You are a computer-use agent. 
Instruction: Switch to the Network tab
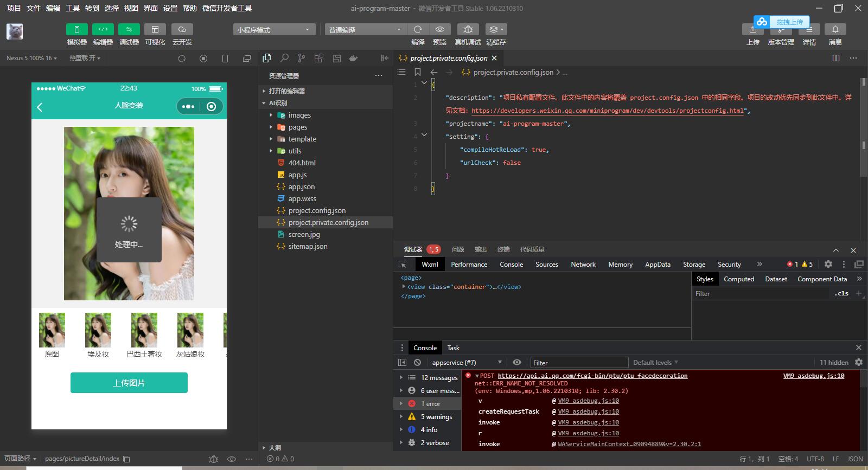[x=583, y=264]
